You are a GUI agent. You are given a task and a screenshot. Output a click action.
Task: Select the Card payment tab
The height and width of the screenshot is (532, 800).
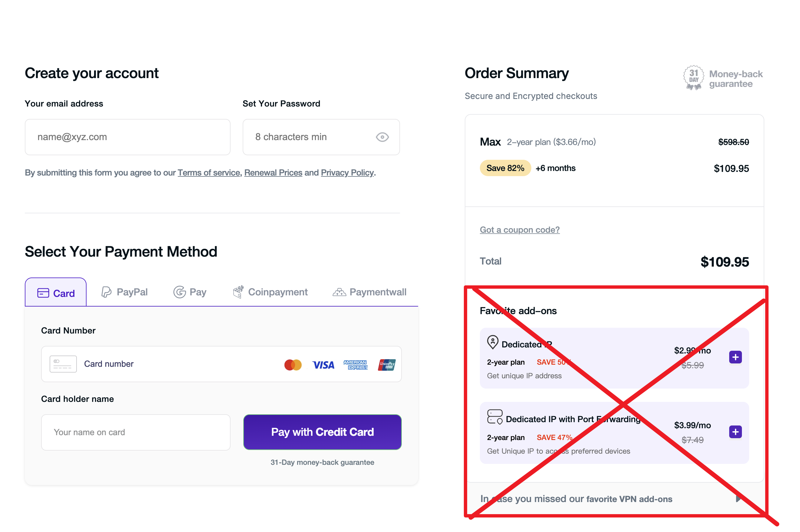56,292
